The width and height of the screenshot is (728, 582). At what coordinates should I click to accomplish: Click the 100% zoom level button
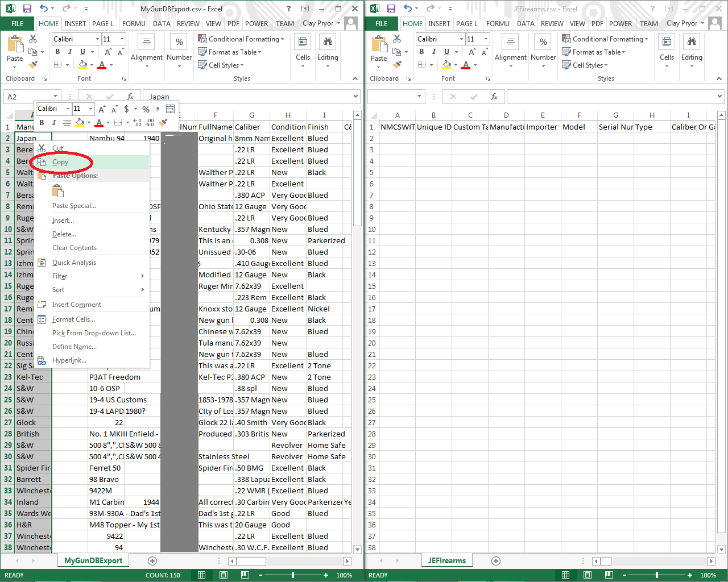344,575
